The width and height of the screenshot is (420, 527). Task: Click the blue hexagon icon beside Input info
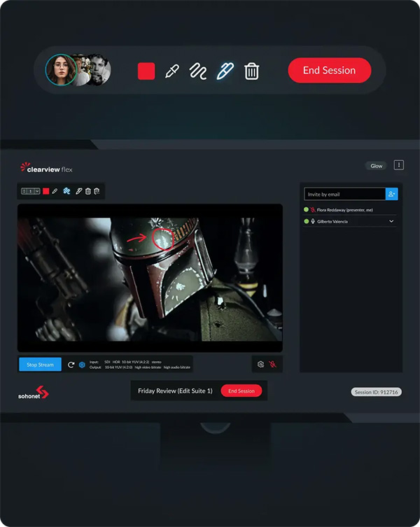tap(82, 365)
